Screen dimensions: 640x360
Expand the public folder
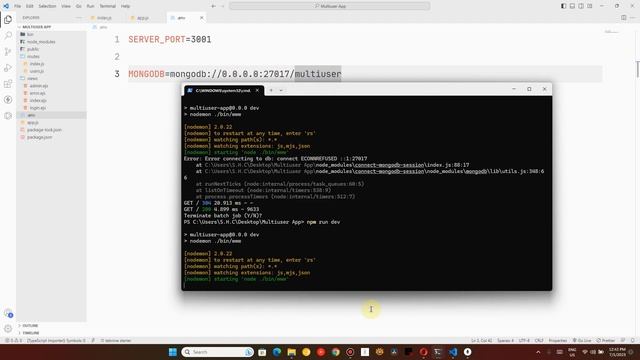coord(33,49)
